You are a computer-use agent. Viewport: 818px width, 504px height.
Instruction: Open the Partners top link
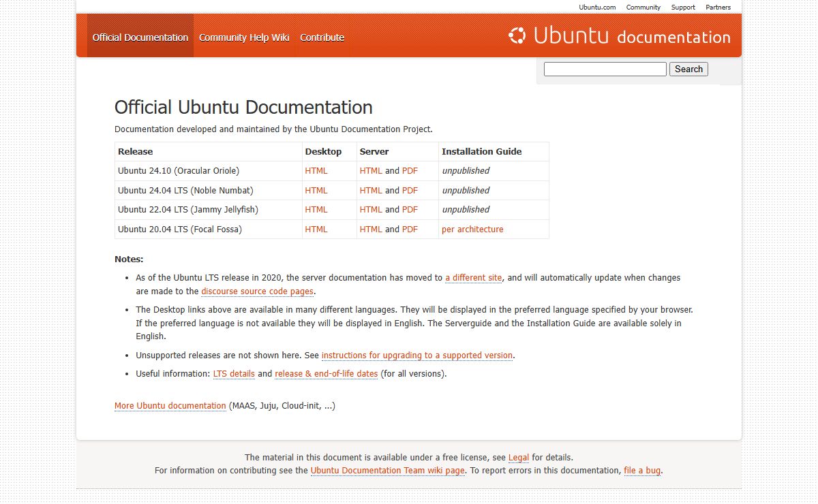click(718, 7)
